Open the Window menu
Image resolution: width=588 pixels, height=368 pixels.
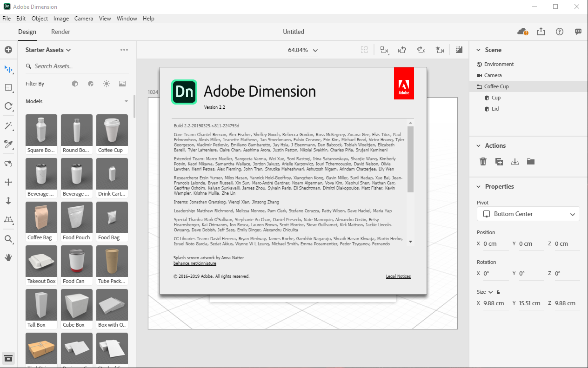click(x=127, y=19)
